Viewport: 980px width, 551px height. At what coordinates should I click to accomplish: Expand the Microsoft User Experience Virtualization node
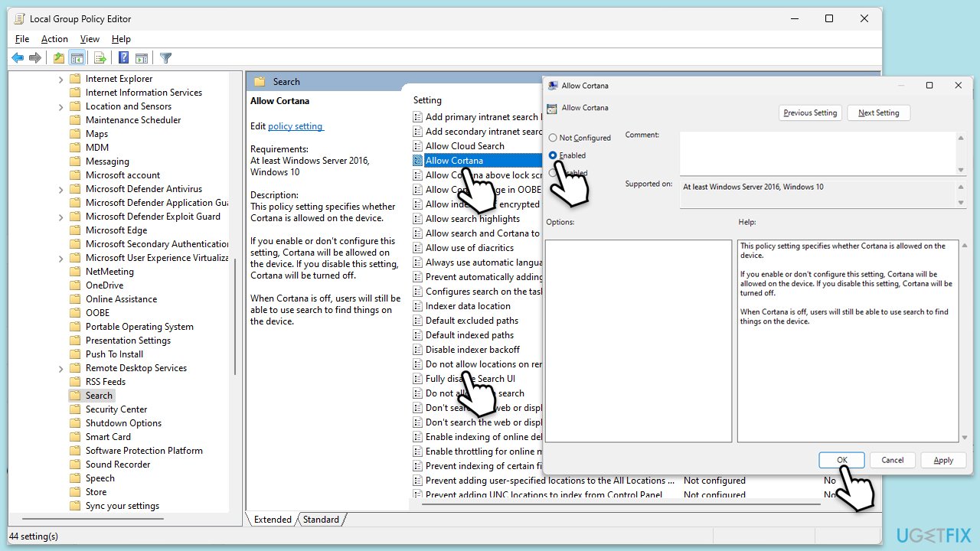point(61,258)
